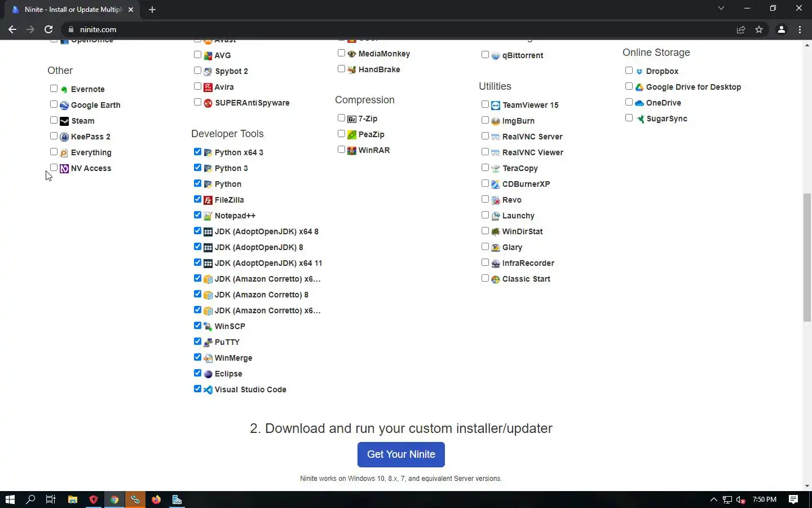
Task: Click the TeraCopy label
Action: coord(520,168)
